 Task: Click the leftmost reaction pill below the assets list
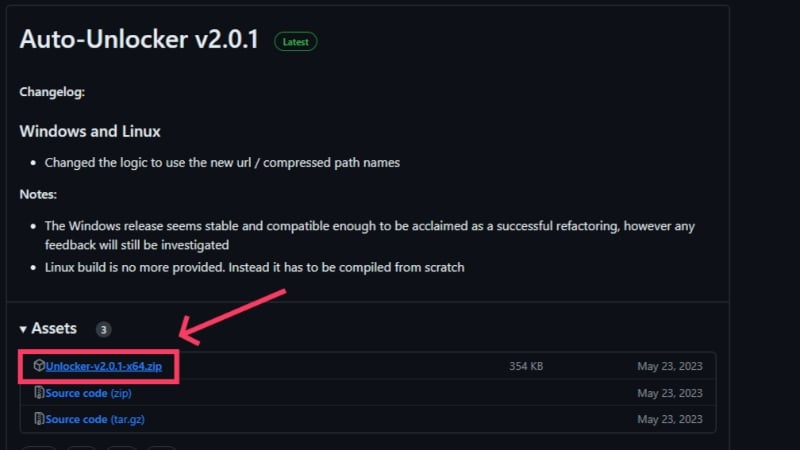(39, 448)
